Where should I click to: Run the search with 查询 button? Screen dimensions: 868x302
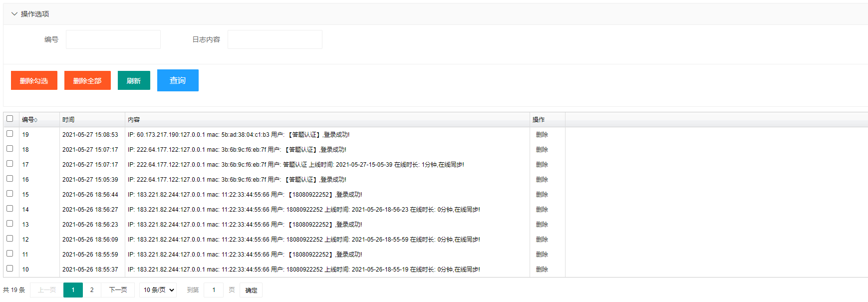tap(178, 80)
